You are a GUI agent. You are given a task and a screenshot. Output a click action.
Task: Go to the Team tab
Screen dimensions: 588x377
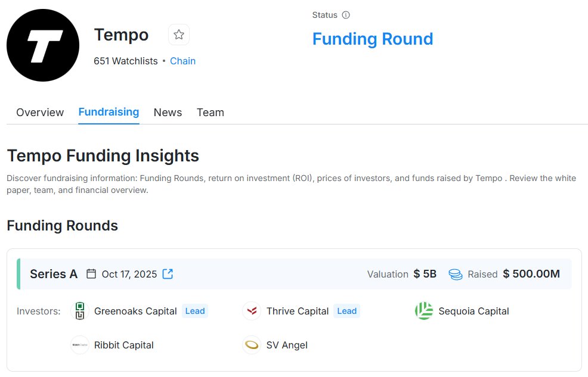211,113
